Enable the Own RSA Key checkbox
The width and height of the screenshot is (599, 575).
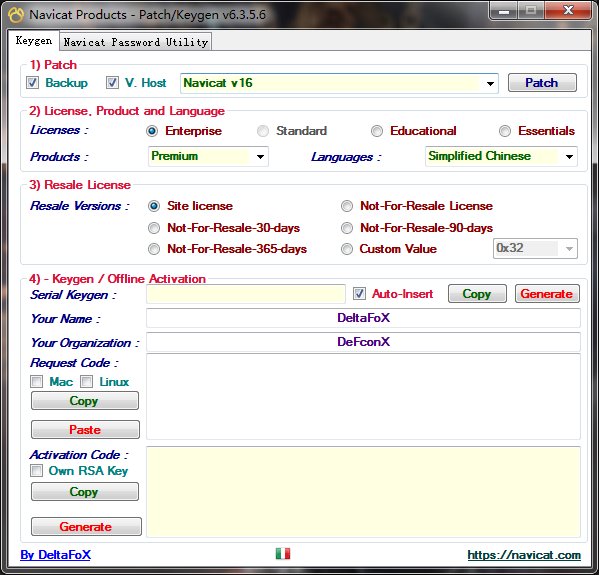click(x=37, y=470)
